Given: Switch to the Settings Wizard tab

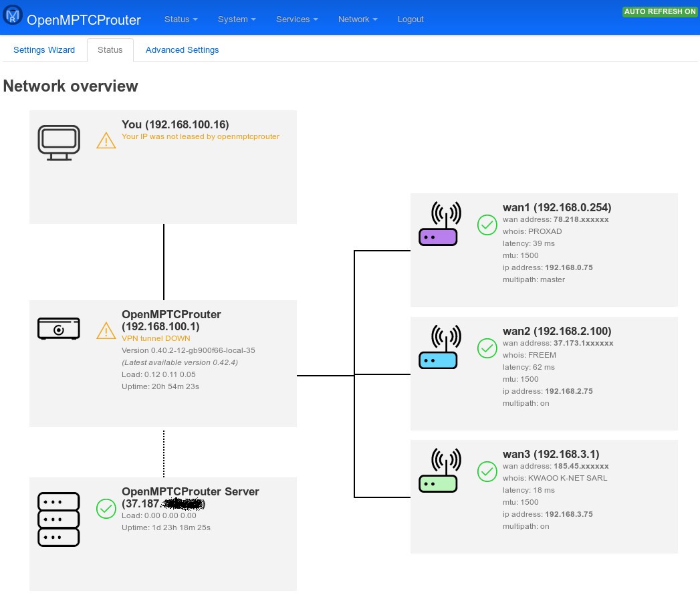Looking at the screenshot, I should [x=44, y=50].
